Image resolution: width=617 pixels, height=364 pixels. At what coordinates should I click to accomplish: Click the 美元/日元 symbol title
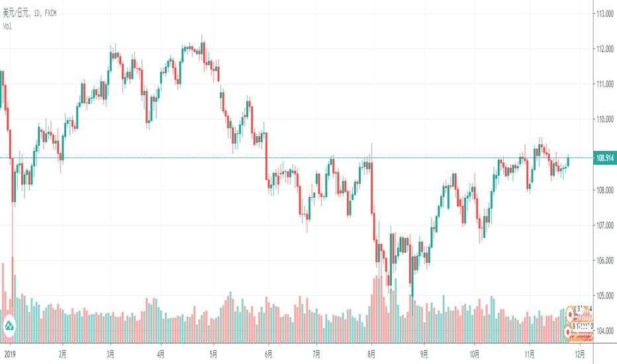[x=17, y=15]
